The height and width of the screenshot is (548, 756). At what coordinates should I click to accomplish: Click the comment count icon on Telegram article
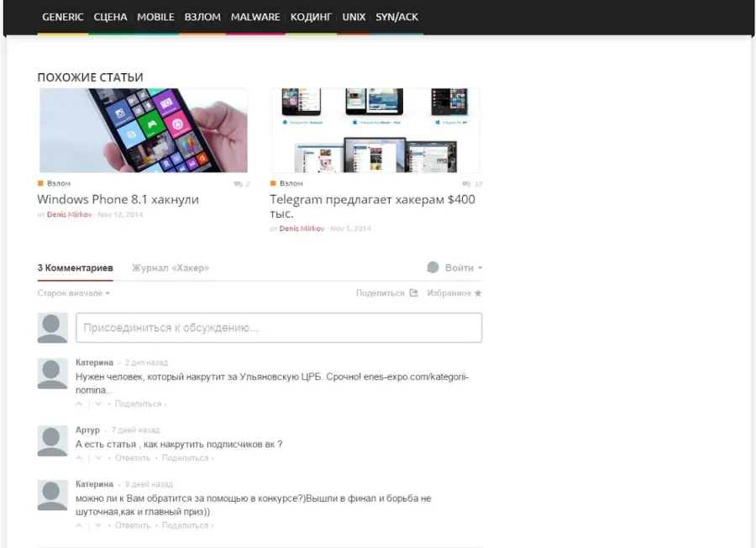(x=465, y=184)
